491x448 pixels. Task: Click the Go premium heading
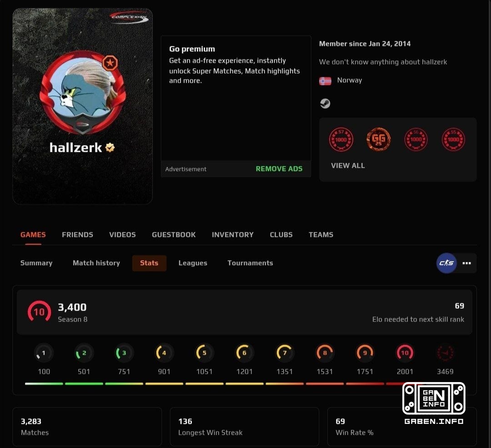(x=192, y=49)
